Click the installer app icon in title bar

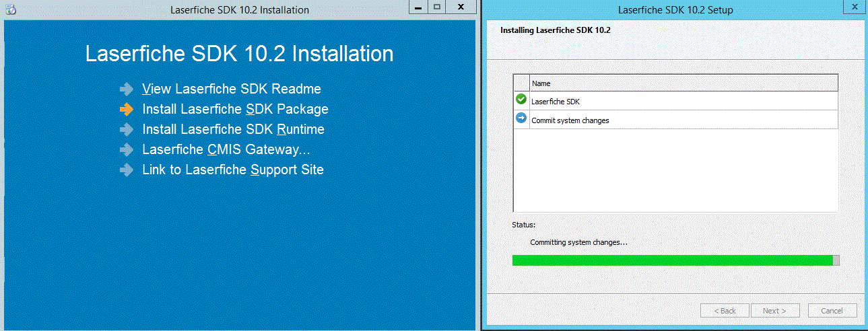click(11, 9)
